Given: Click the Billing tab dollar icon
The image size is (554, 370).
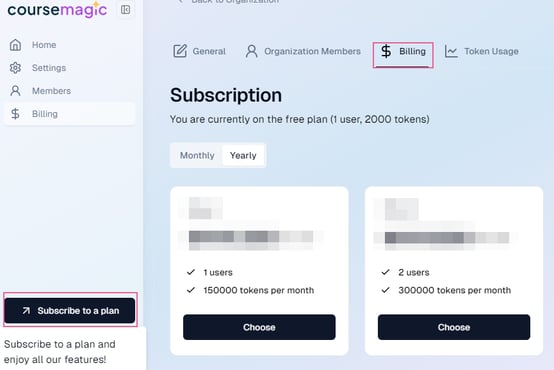Looking at the screenshot, I should [x=386, y=51].
